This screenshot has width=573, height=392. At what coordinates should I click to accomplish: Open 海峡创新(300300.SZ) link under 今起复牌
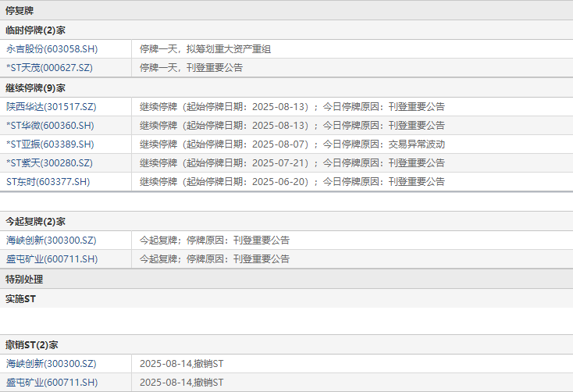coord(52,241)
